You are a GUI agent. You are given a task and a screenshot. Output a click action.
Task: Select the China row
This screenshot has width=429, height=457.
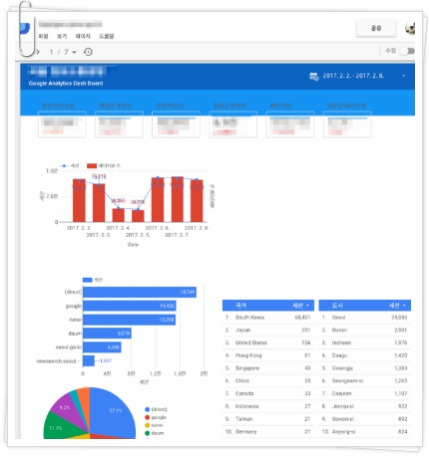(x=268, y=381)
